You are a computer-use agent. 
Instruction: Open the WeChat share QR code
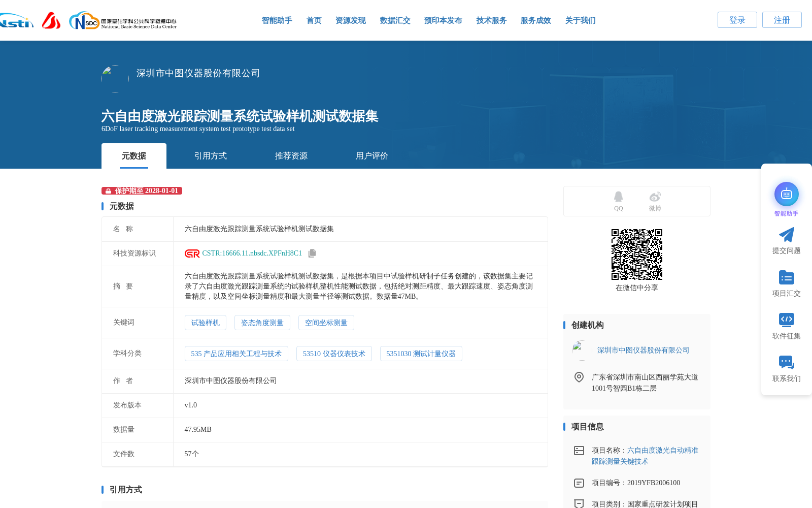636,255
